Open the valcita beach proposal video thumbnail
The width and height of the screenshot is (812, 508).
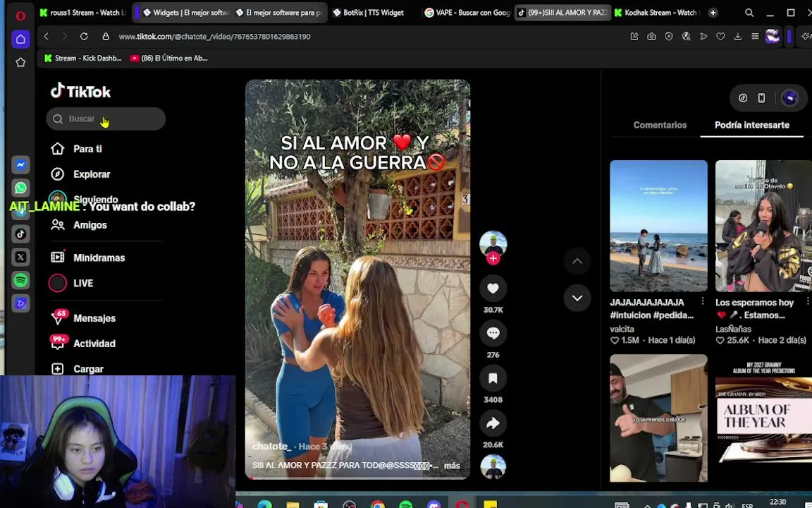coord(658,226)
